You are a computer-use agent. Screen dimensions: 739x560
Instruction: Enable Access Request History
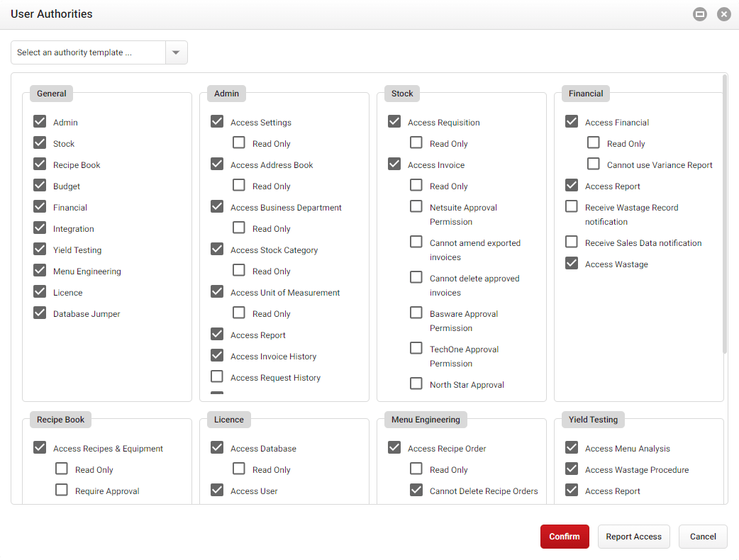217,376
